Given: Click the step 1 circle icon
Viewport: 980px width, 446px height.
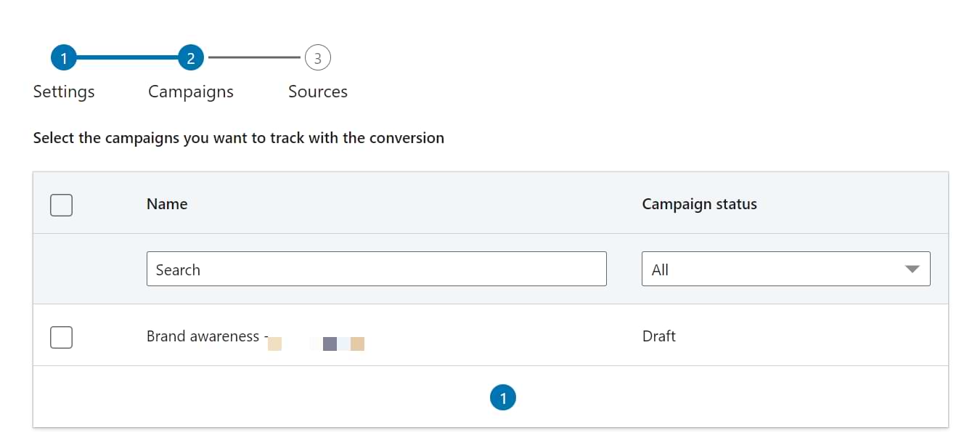Looking at the screenshot, I should click(x=64, y=57).
